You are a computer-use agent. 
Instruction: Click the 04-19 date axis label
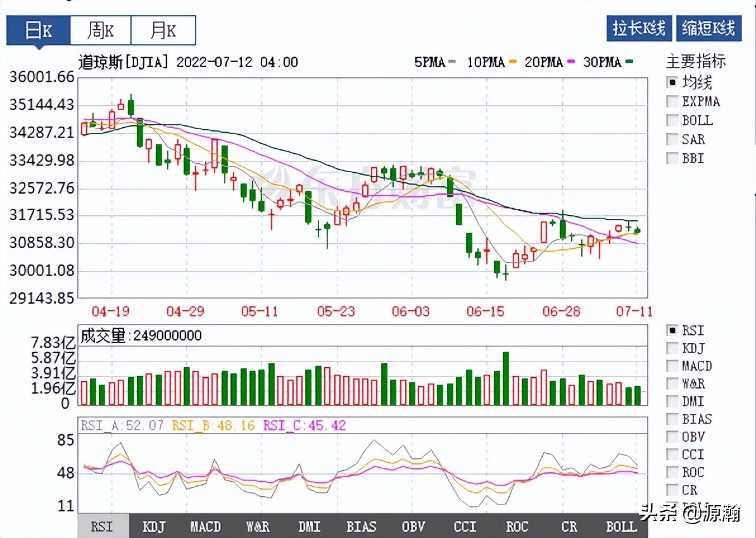click(x=110, y=311)
